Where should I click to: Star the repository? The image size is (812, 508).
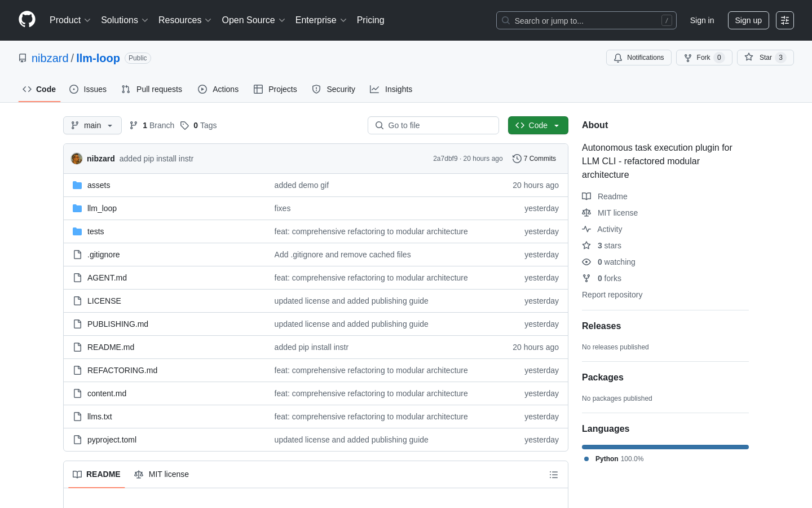tap(765, 58)
